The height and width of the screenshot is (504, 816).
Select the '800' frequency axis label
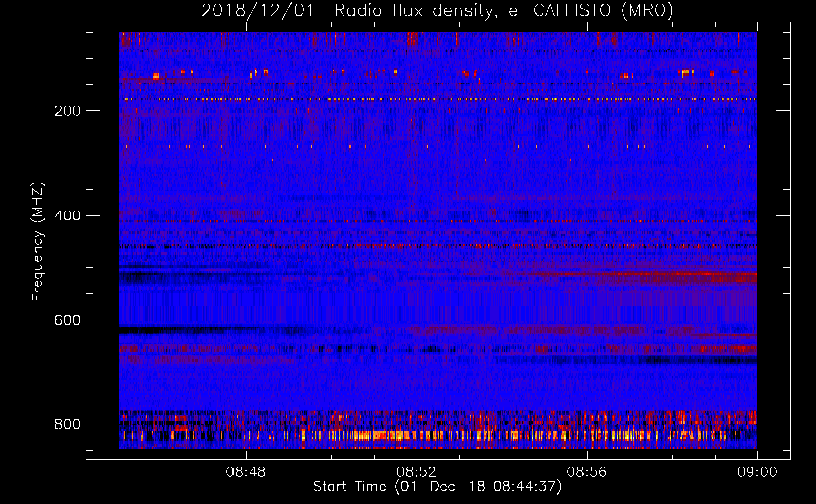coord(68,425)
